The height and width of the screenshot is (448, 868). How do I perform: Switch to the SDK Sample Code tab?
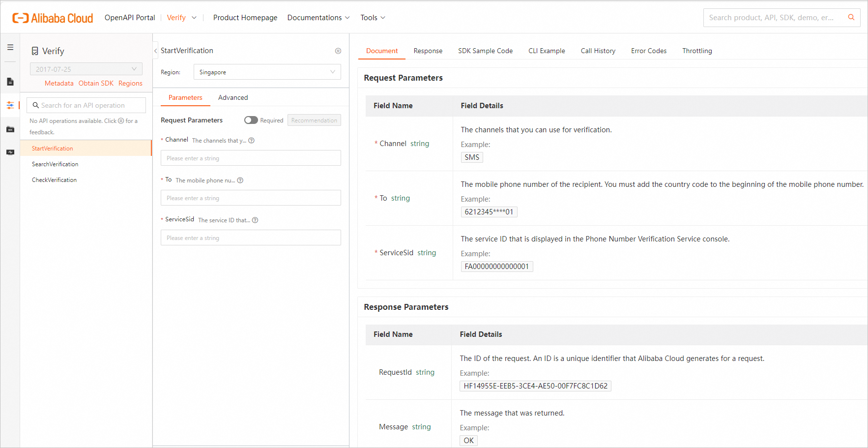click(485, 51)
